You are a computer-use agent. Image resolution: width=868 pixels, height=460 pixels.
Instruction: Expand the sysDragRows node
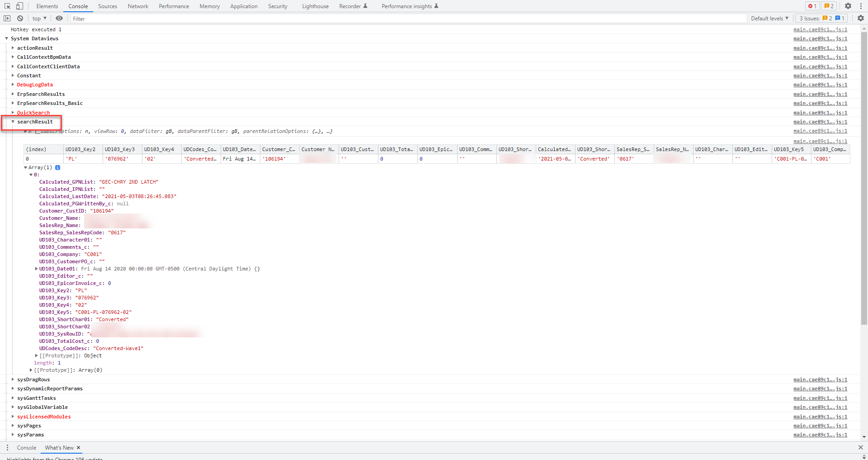pos(13,380)
